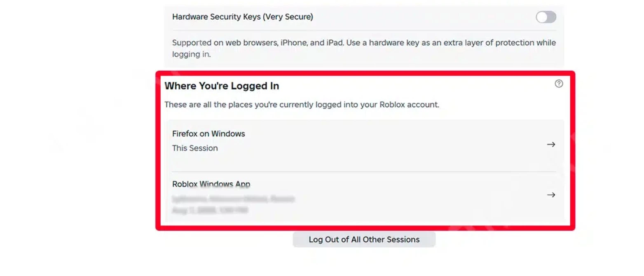Click the divider line between the two sessions
644x276 pixels.
[363, 172]
